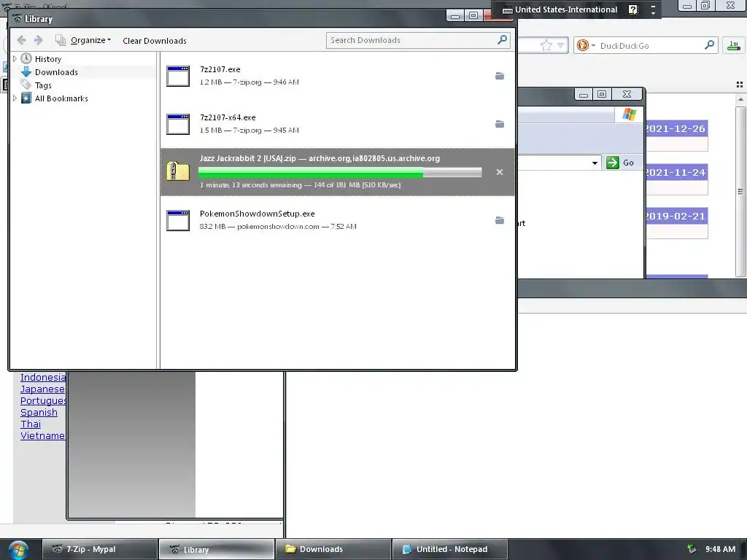
Task: Click the 7z2107.exe file icon
Action: 178,76
